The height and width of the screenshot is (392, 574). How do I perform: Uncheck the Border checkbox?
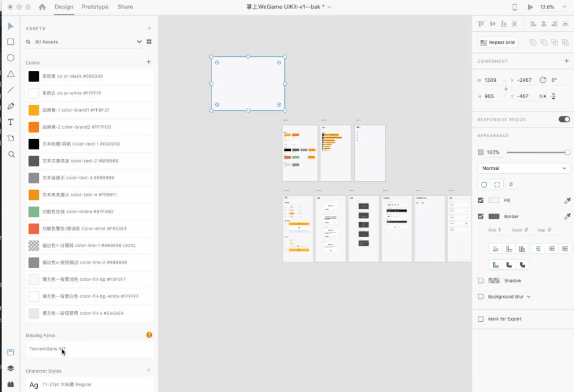[x=480, y=216]
